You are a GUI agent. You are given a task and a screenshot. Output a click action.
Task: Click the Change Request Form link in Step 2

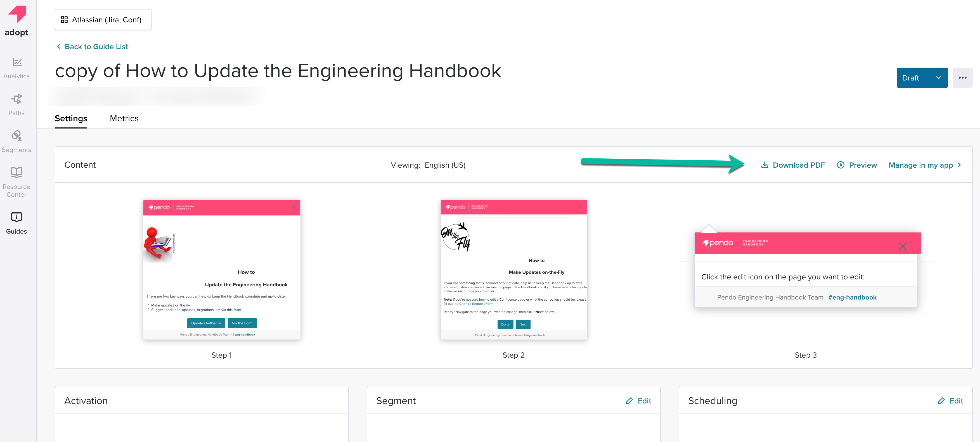coord(476,303)
